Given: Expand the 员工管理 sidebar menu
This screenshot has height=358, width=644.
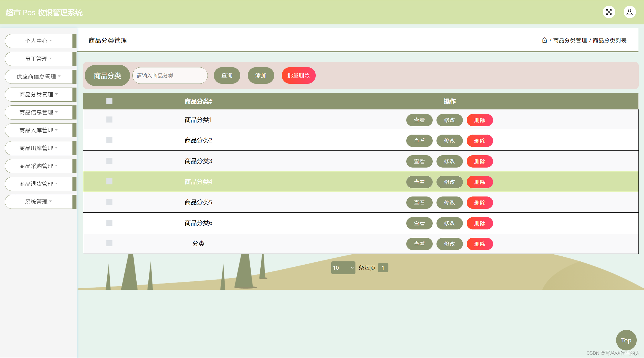Looking at the screenshot, I should pyautogui.click(x=39, y=59).
